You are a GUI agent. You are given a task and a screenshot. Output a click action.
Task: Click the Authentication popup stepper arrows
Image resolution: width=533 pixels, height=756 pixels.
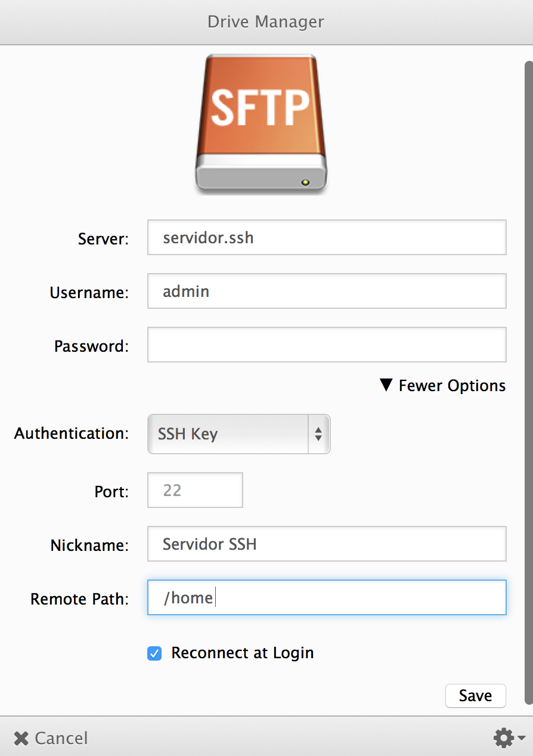pos(318,434)
